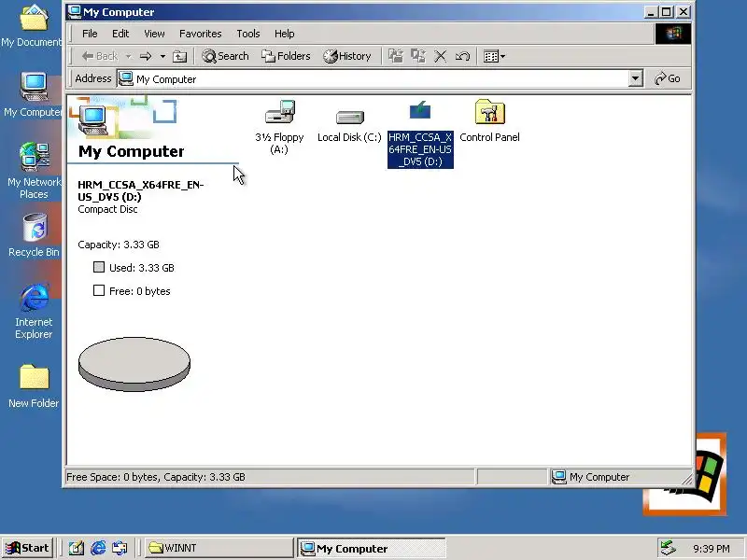This screenshot has width=747, height=560.
Task: Click the Windows logo throbber
Action: coord(672,34)
